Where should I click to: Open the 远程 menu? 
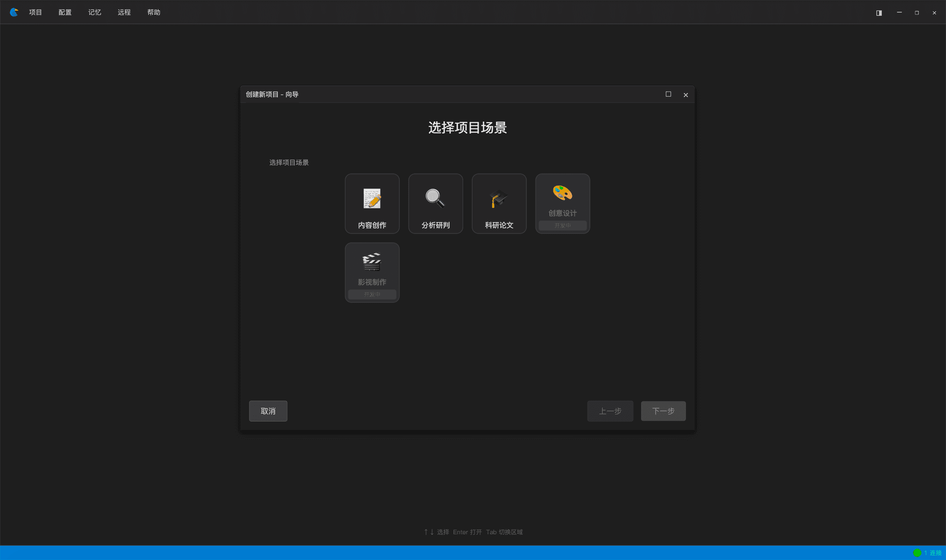point(124,12)
